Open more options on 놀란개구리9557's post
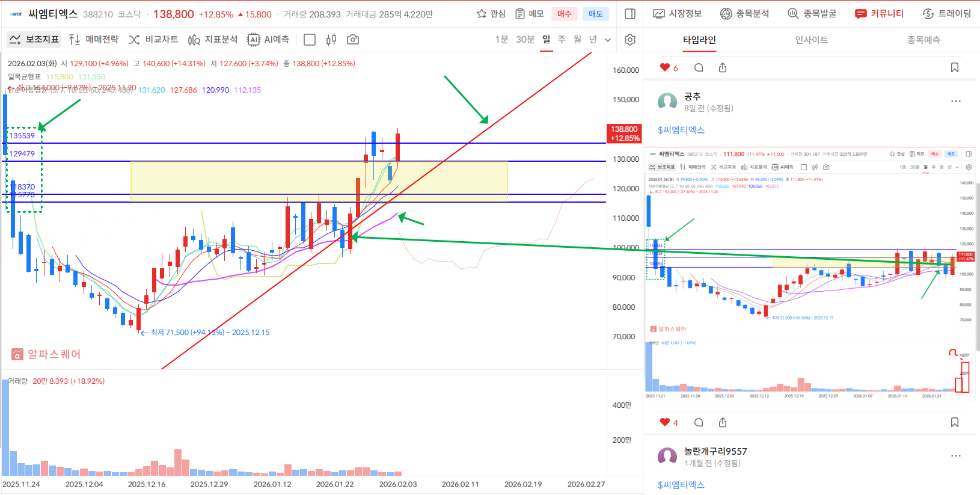This screenshot has height=495, width=980. (955, 456)
